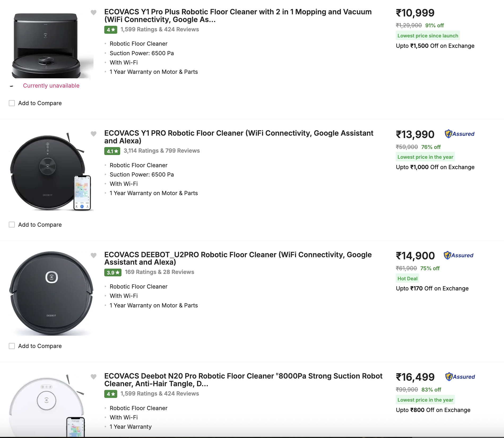Click heart icon for ECOVACS Y1 PRO

pyautogui.click(x=93, y=134)
